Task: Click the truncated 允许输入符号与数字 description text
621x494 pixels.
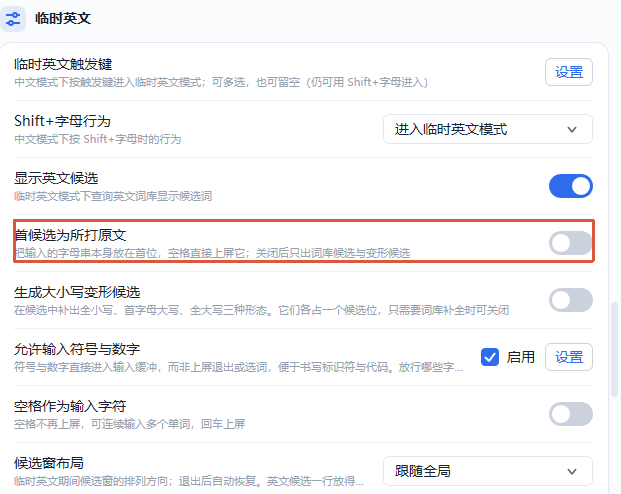Action: click(238, 367)
